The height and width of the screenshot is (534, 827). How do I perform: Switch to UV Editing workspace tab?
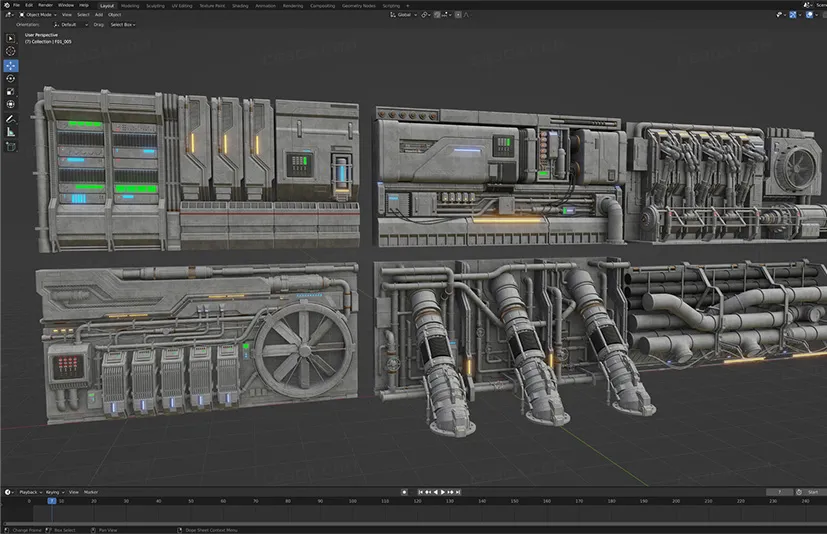click(x=182, y=6)
